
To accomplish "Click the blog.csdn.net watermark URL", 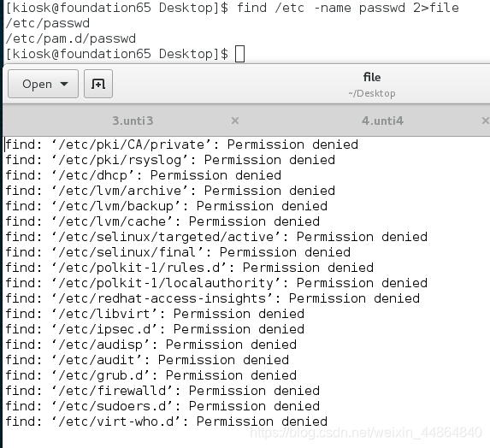I will pyautogui.click(x=366, y=433).
